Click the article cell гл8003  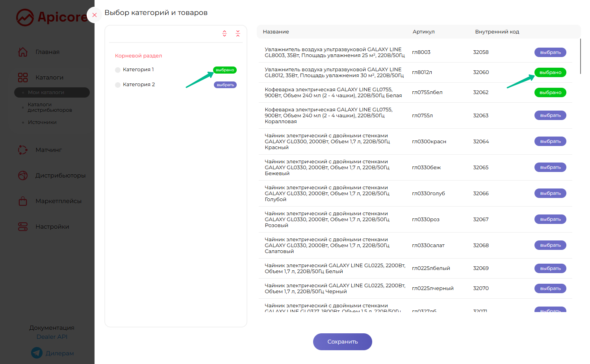tap(421, 52)
